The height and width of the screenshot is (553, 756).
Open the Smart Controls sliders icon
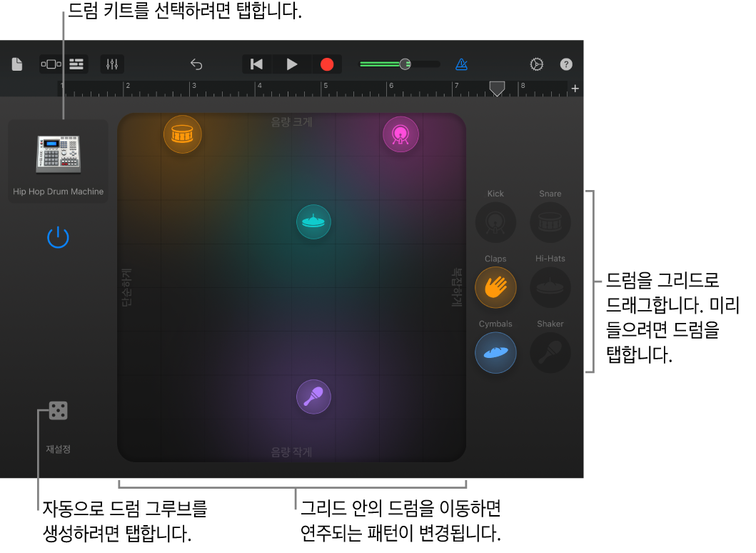point(112,64)
